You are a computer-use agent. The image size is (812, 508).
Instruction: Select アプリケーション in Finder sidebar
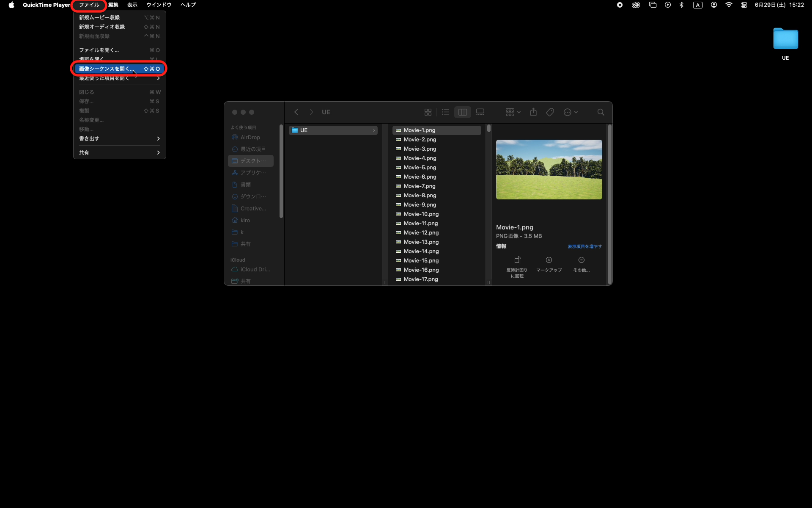tap(251, 173)
